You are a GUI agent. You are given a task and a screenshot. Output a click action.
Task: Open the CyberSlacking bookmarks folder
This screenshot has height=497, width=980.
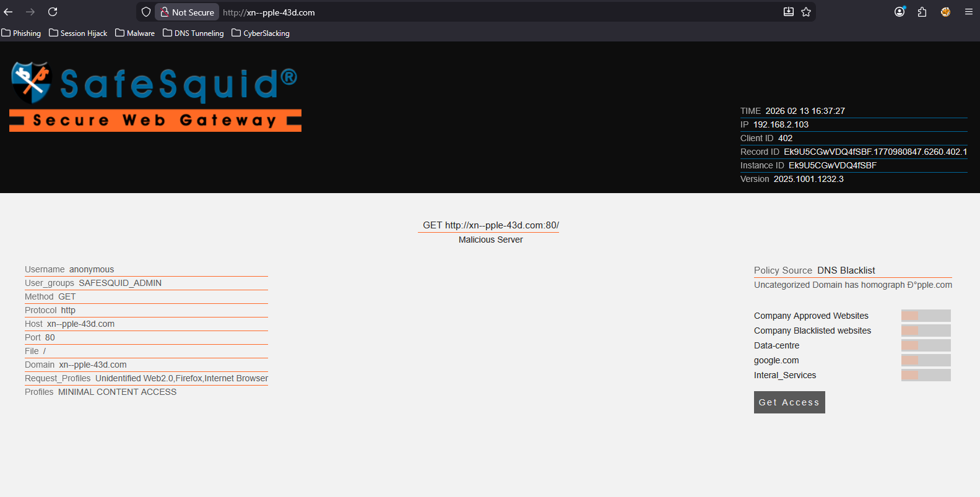261,33
